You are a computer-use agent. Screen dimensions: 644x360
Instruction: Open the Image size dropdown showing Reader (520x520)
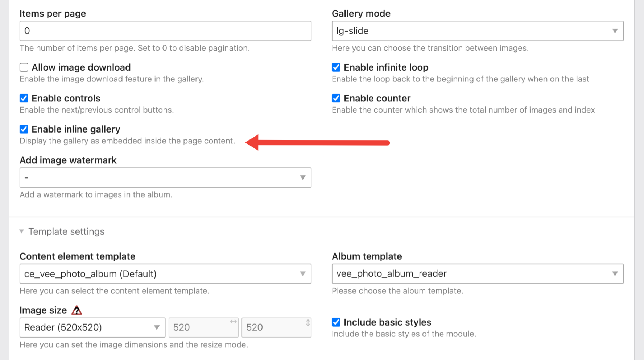click(x=92, y=327)
